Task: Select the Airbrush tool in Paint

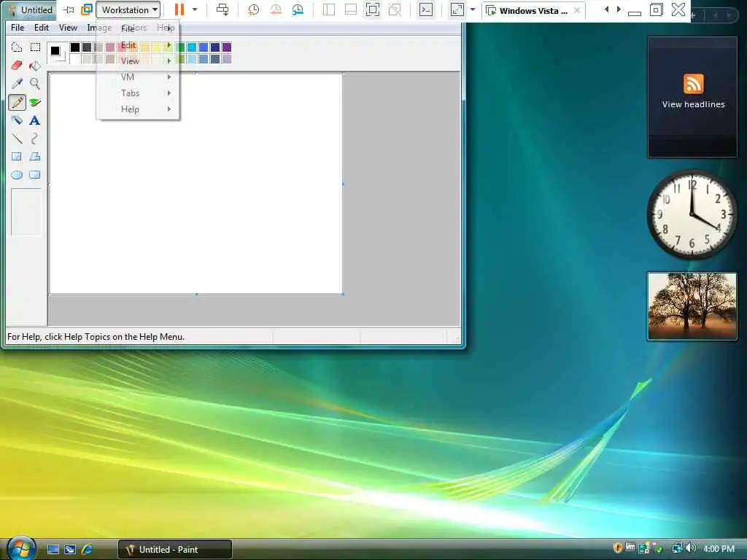Action: pos(17,120)
